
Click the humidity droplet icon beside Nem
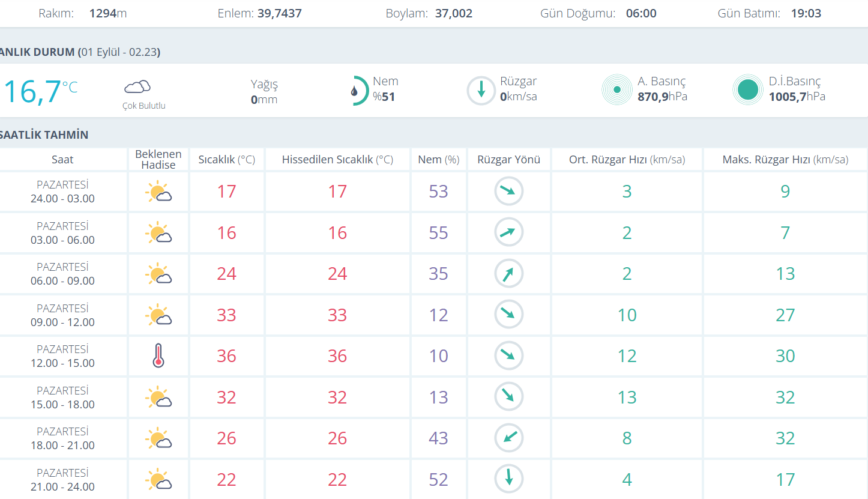click(354, 91)
